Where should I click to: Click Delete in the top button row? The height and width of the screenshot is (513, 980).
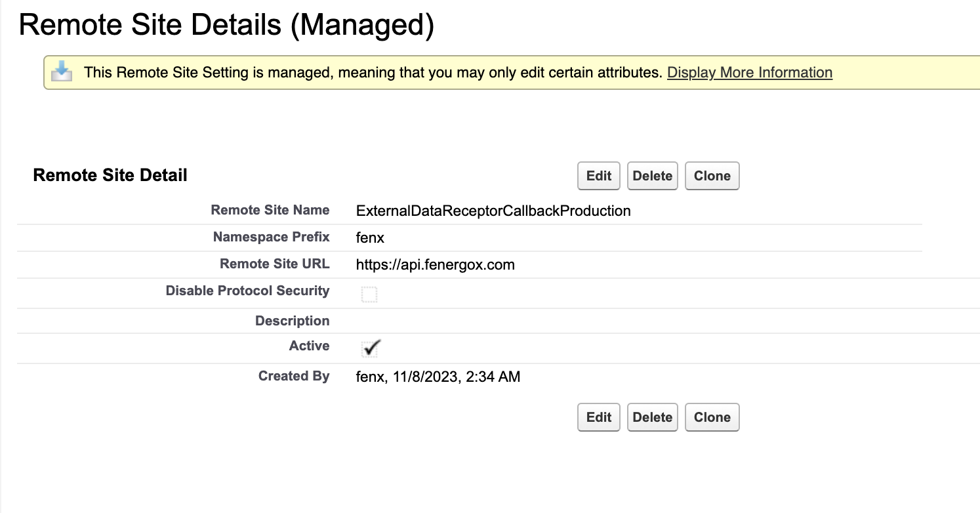point(652,176)
